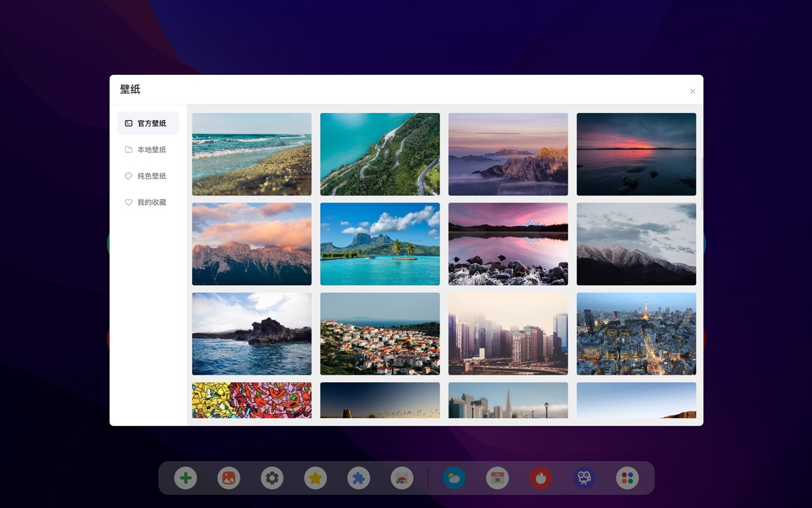Pick the red-roof hillside town wallpaper

tap(380, 333)
